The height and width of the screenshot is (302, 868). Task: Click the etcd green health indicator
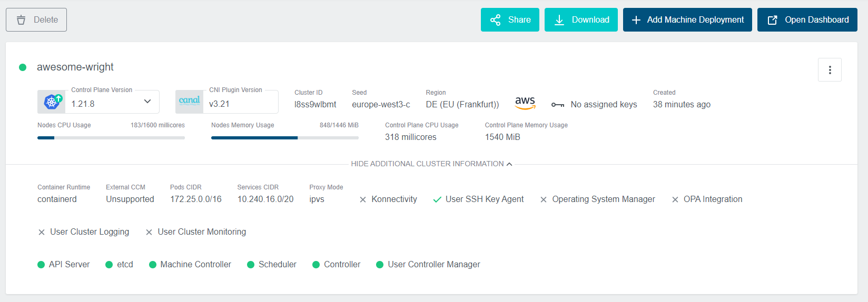[109, 265]
